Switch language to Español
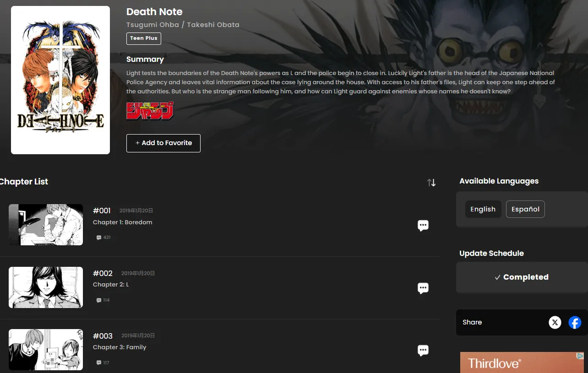Viewport: 588px width, 373px height. (525, 209)
